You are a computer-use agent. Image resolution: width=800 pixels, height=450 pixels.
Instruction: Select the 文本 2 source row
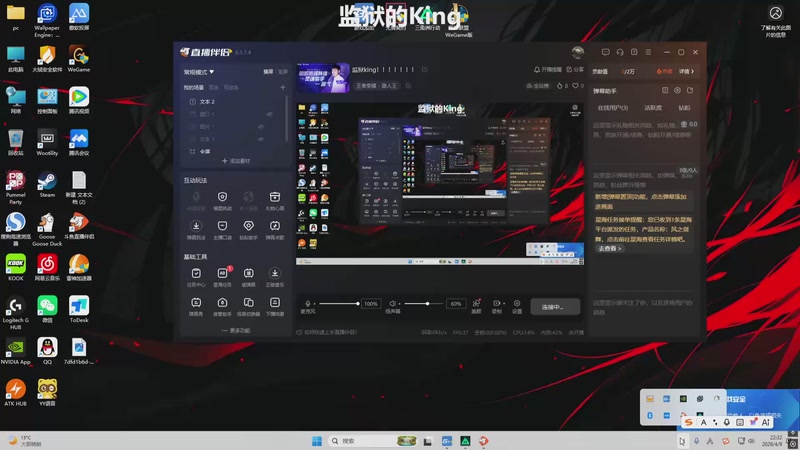tap(233, 102)
